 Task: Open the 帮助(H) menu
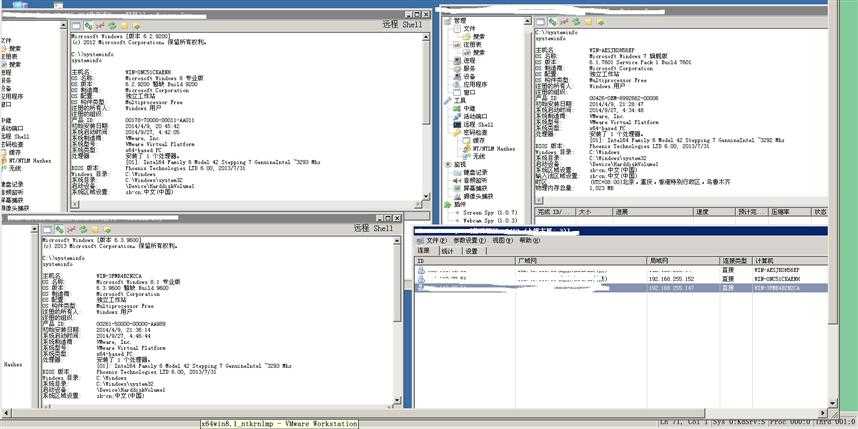click(529, 241)
